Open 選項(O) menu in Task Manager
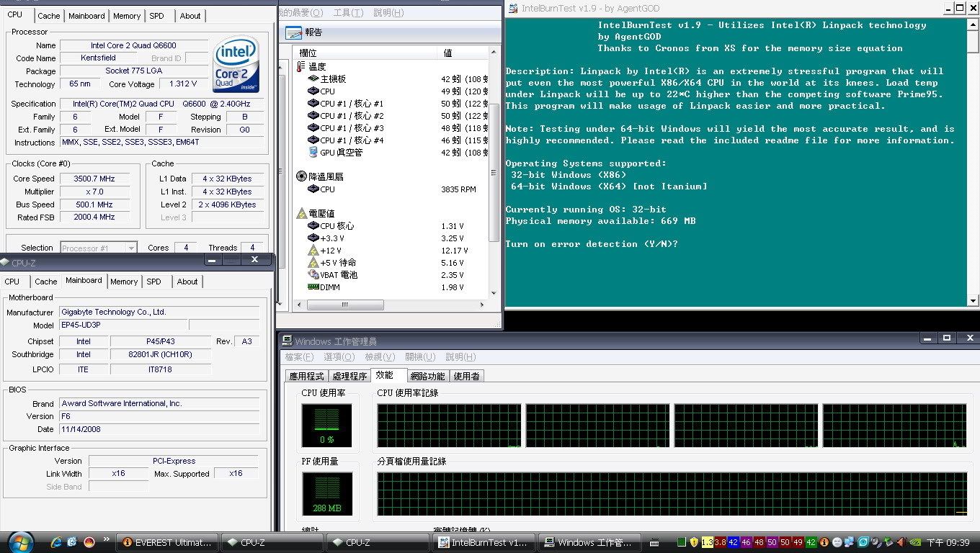 coord(339,357)
